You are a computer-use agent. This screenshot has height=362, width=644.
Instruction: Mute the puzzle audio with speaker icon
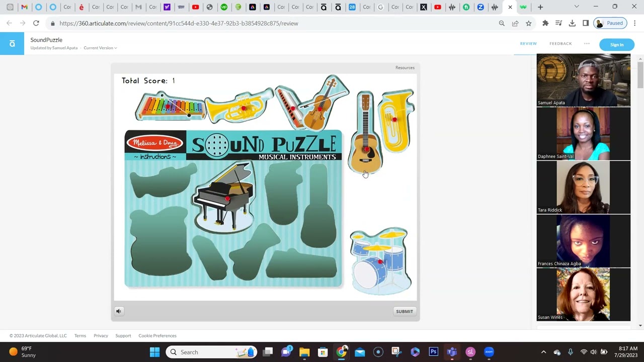119,311
